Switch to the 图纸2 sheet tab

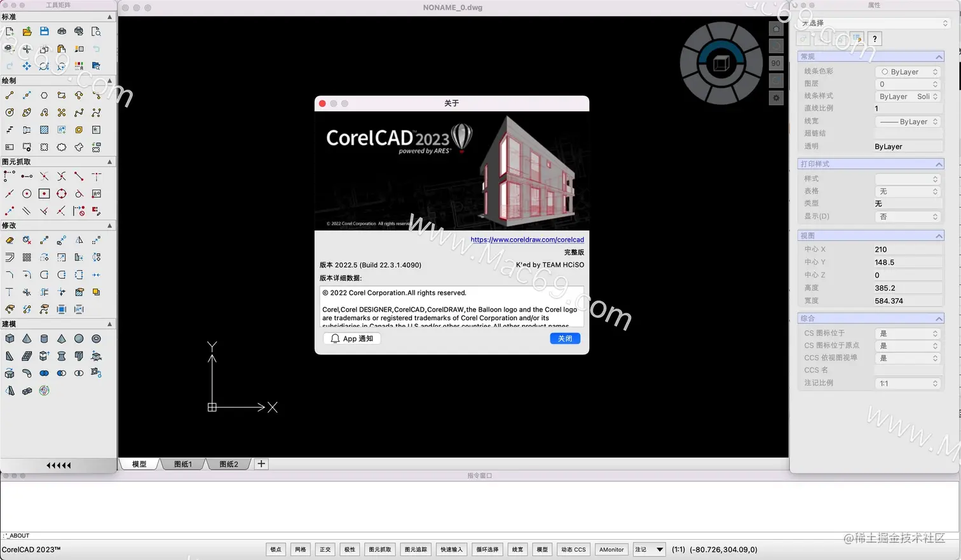(x=229, y=464)
